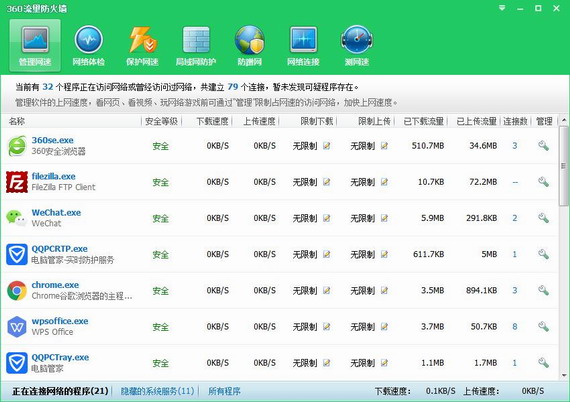Edit download limit for wpsoffice.exe
Screen dimensions: 570x402
click(326, 327)
